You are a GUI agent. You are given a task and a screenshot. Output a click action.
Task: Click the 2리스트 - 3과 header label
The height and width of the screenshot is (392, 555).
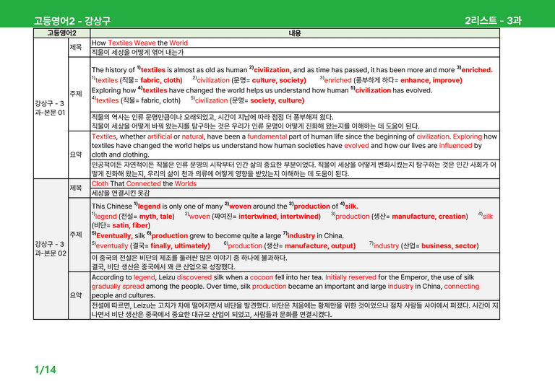click(493, 20)
